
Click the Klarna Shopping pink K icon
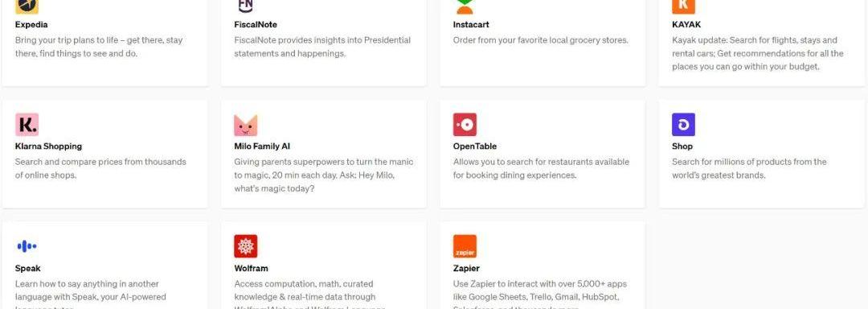pyautogui.click(x=27, y=125)
